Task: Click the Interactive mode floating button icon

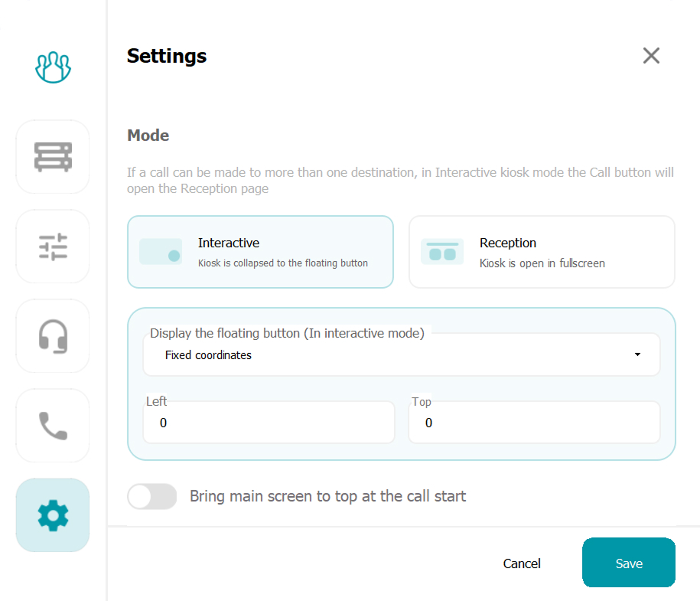Action: pos(161,252)
